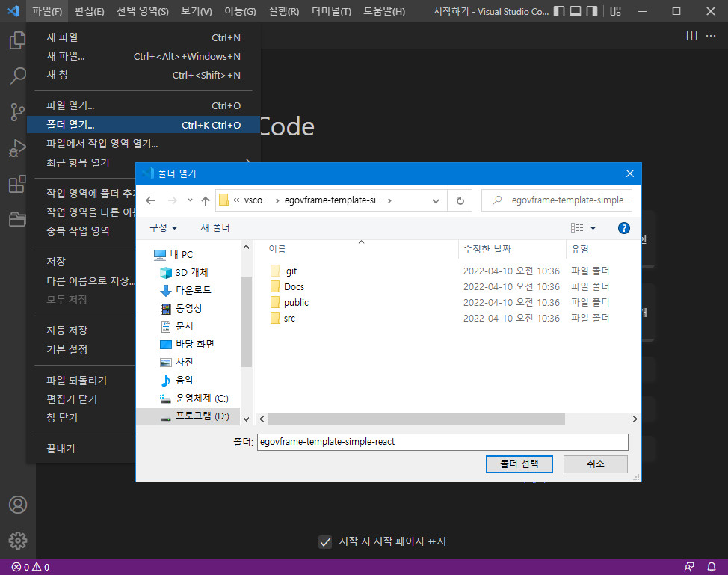Image resolution: width=728 pixels, height=575 pixels.
Task: Click the scroll right arrow of file list
Action: click(635, 419)
